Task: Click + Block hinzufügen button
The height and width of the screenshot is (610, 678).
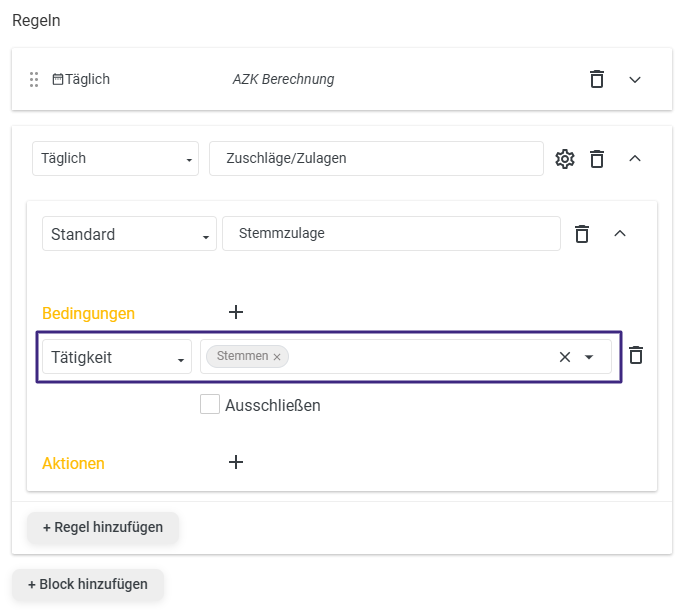Action: tap(88, 584)
